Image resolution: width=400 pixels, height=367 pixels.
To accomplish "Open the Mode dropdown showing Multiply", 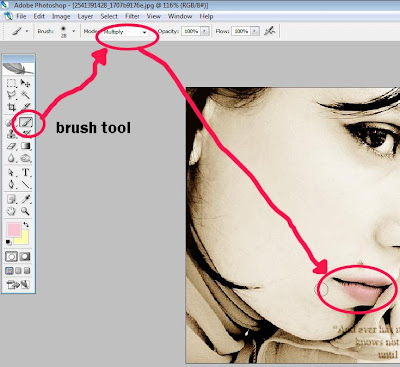I will [x=125, y=32].
